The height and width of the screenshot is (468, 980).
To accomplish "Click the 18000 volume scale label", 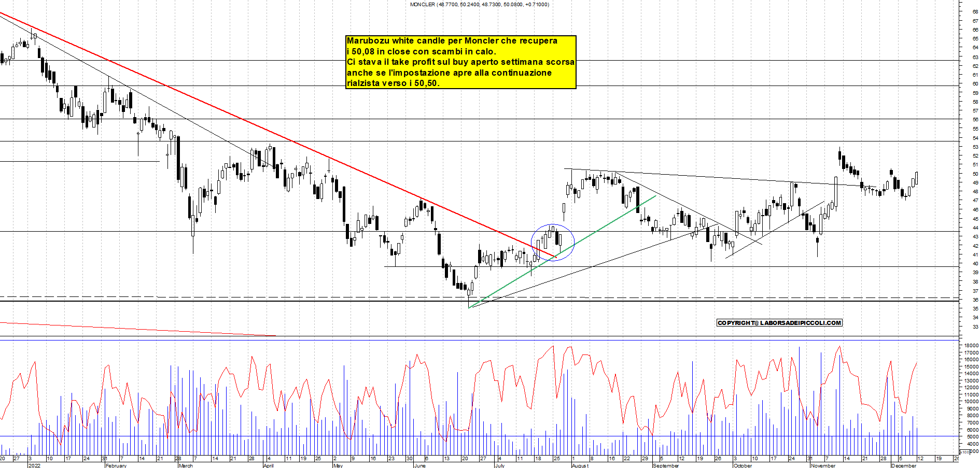I will tap(971, 345).
